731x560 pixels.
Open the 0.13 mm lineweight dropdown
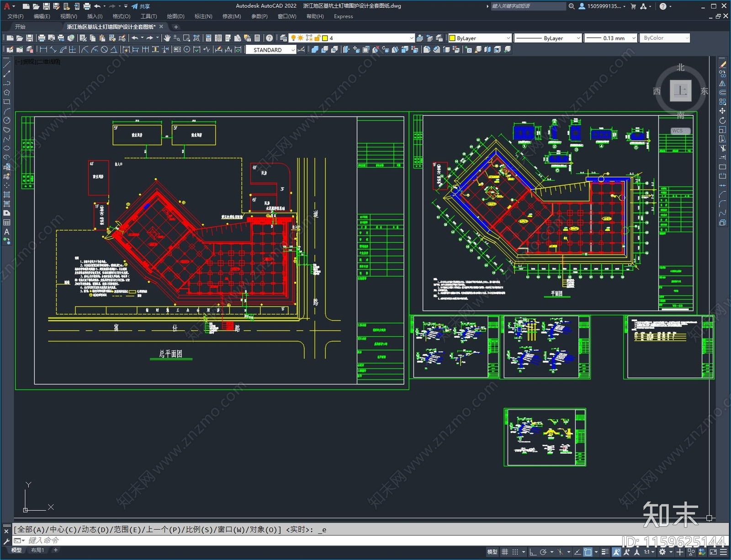(610, 38)
